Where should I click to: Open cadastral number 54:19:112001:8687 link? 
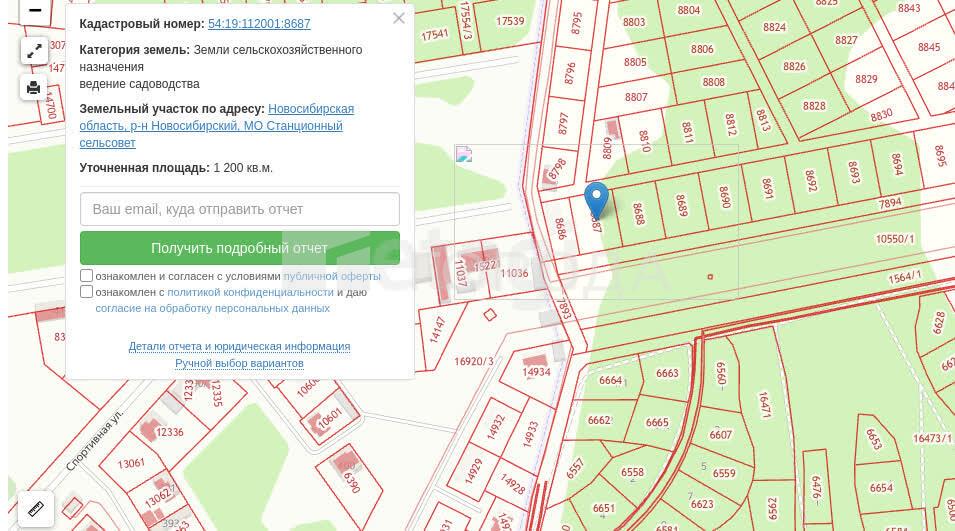259,24
